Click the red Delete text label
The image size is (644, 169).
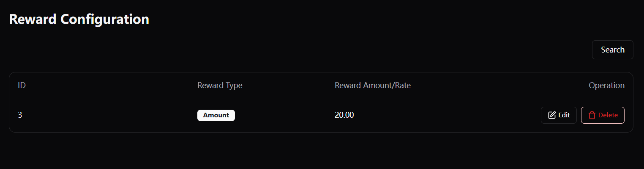tap(608, 115)
